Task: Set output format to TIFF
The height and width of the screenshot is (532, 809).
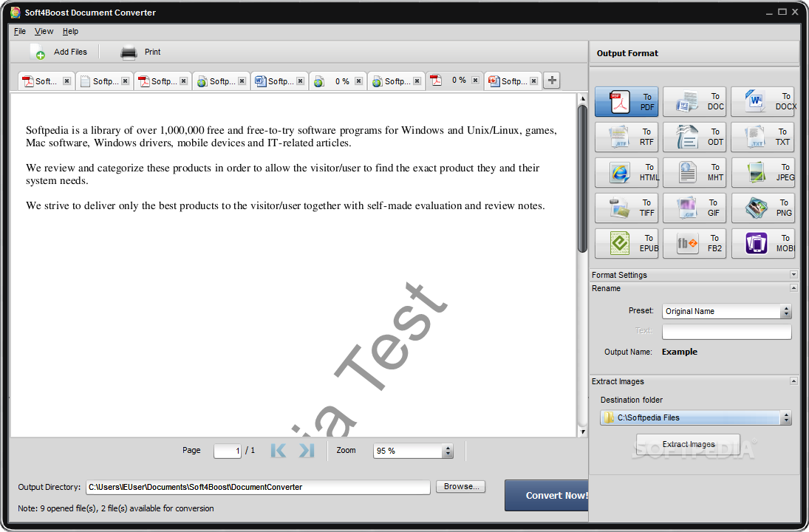Action: point(627,208)
